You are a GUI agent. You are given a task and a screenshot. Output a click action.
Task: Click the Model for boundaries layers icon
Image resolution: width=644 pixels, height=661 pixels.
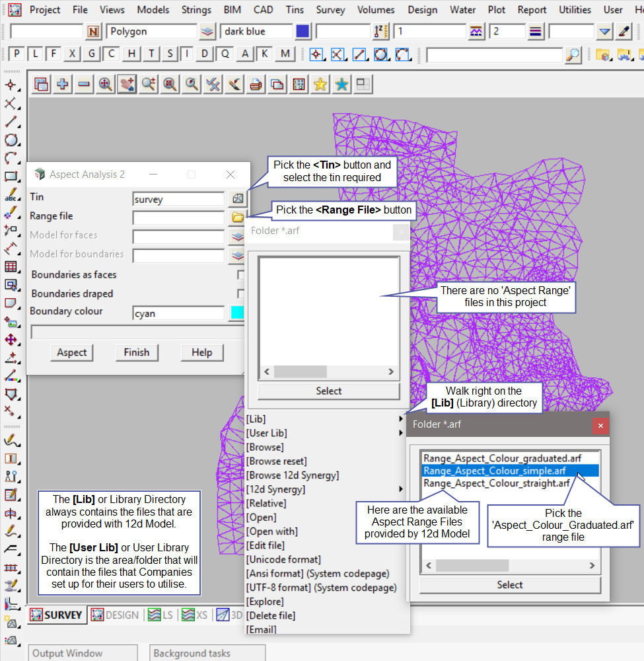238,255
